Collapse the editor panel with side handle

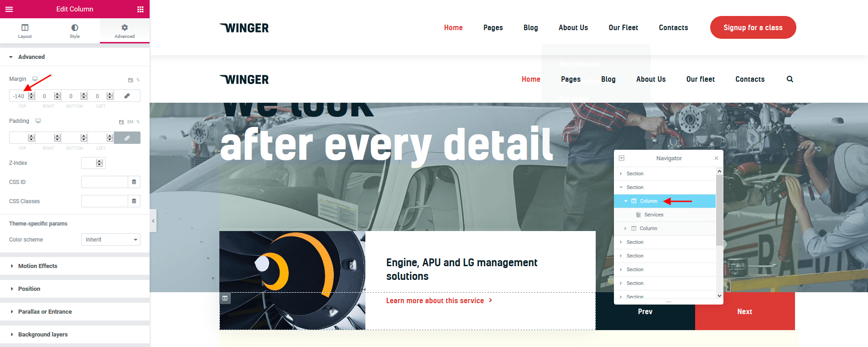153,221
